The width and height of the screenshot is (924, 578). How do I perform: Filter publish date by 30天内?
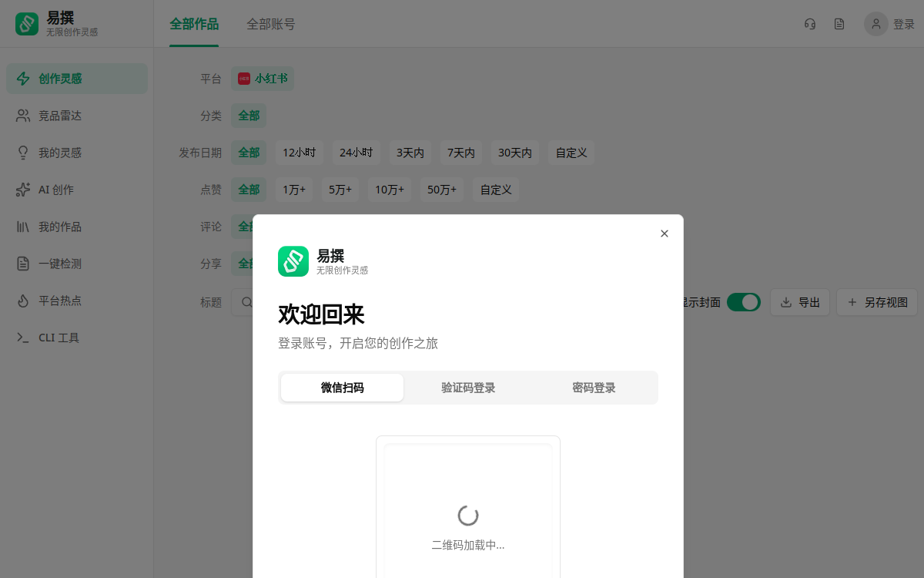515,153
